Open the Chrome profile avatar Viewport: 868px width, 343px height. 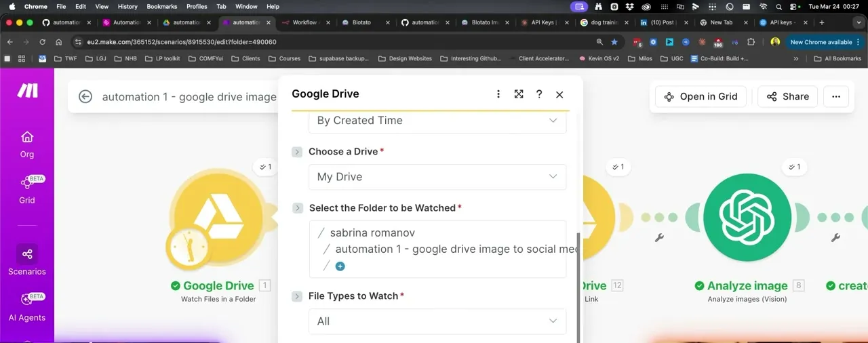775,42
